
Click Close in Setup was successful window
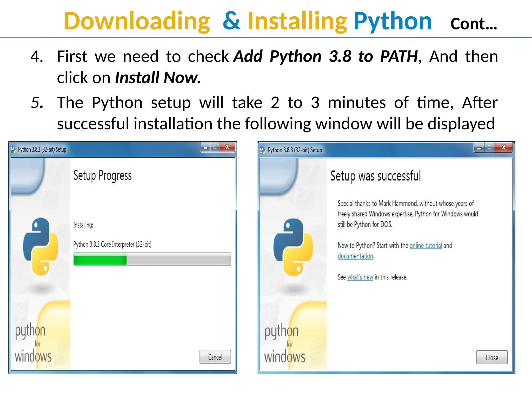coord(491,357)
